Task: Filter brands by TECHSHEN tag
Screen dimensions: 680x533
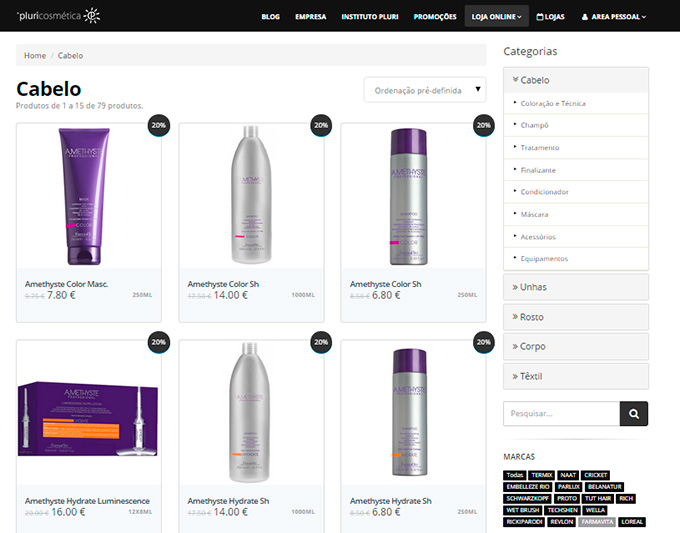Action: click(562, 510)
